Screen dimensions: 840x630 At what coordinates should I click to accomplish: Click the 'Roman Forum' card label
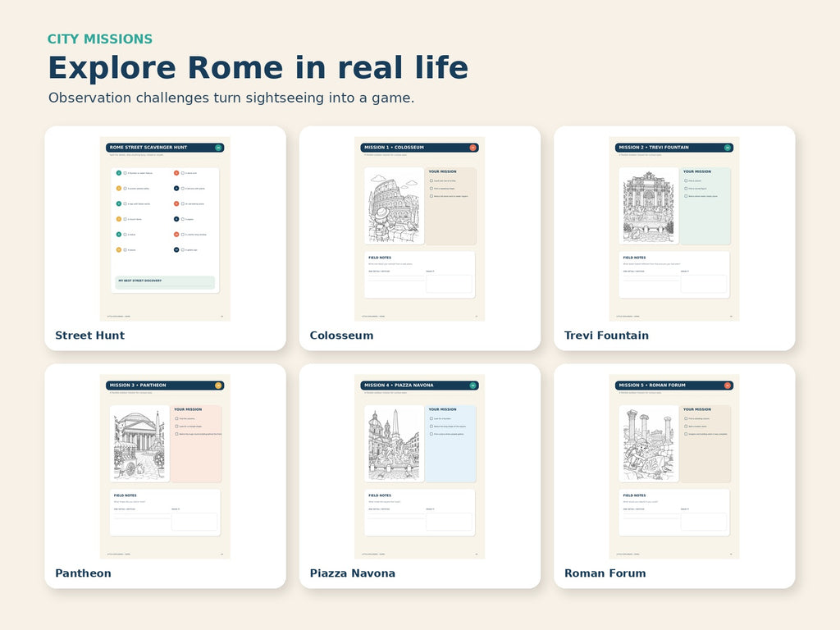click(605, 573)
